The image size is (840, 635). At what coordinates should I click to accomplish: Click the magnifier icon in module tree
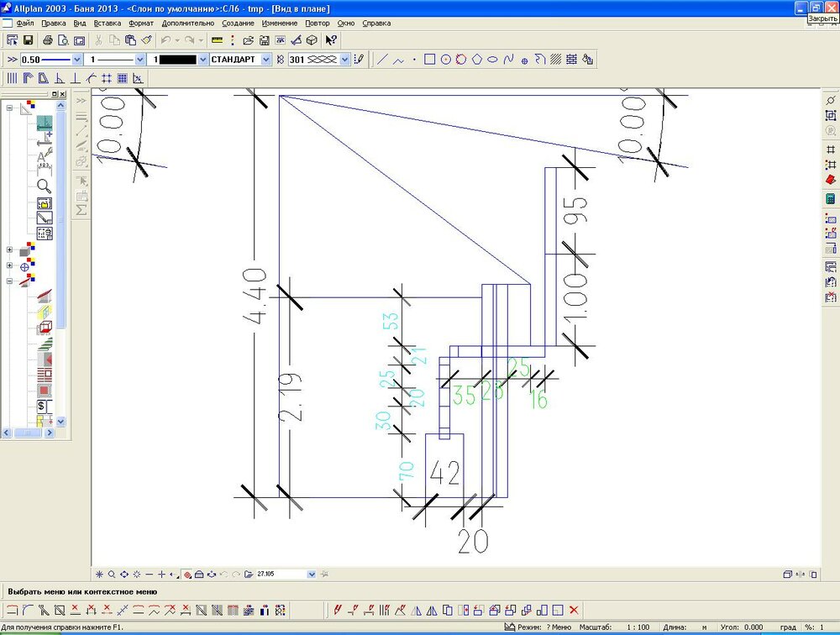pyautogui.click(x=45, y=186)
